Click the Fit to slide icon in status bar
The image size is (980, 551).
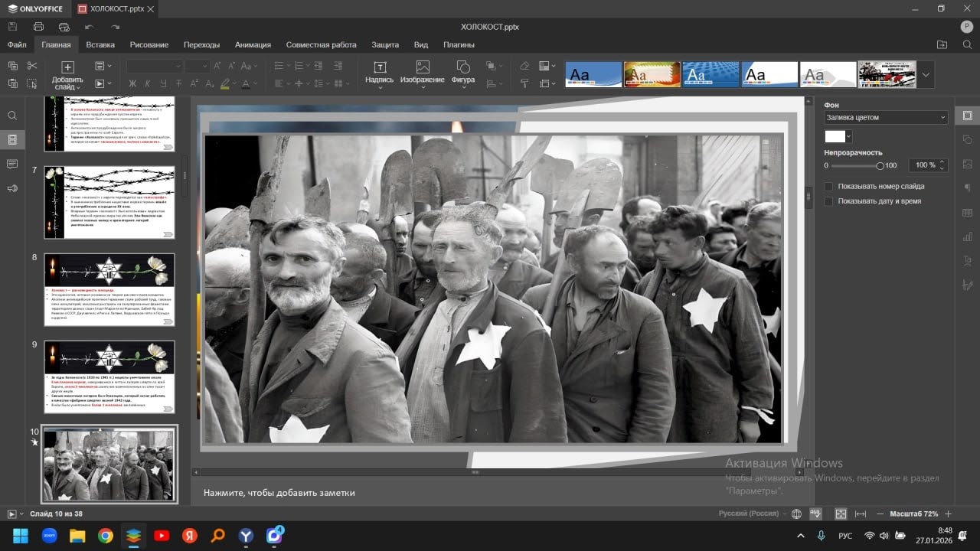tap(841, 514)
